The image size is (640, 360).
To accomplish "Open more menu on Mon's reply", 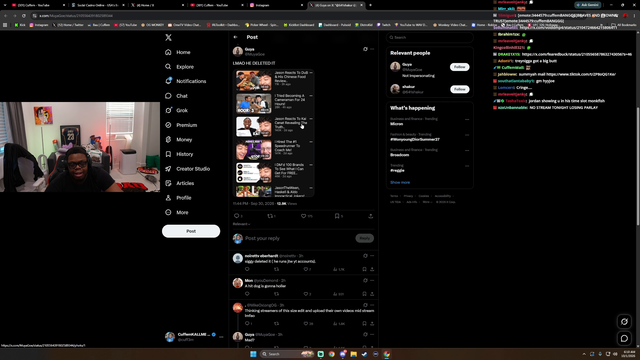I will click(372, 280).
